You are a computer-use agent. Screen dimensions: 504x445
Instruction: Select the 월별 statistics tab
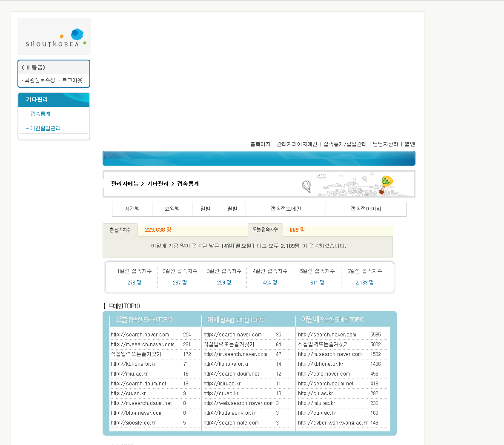pos(232,209)
